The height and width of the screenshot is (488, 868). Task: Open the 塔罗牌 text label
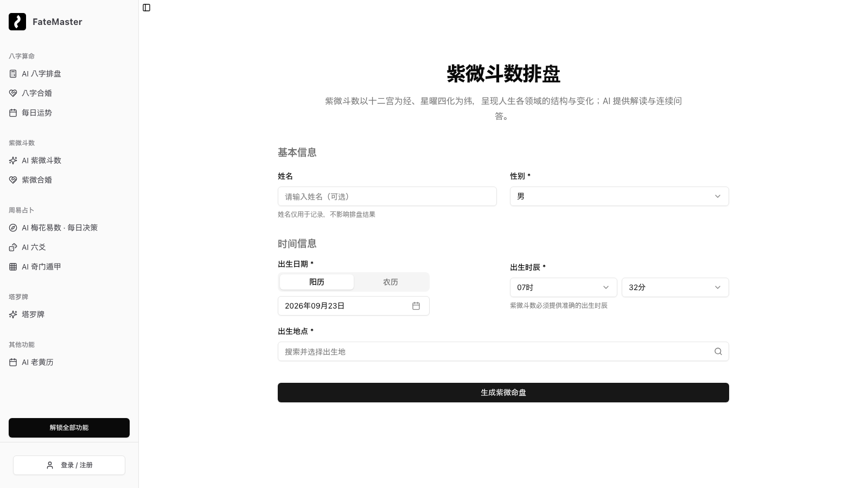point(33,314)
